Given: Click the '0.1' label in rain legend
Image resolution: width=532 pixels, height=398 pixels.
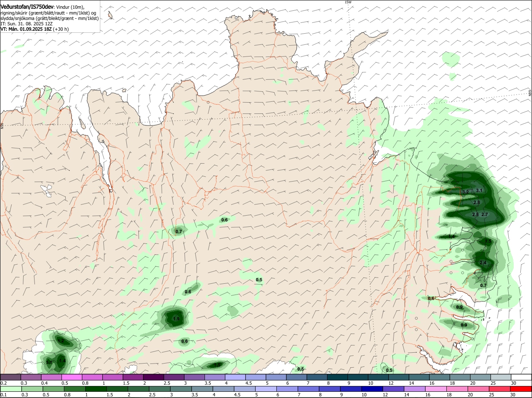Looking at the screenshot, I should click(x=3, y=395).
